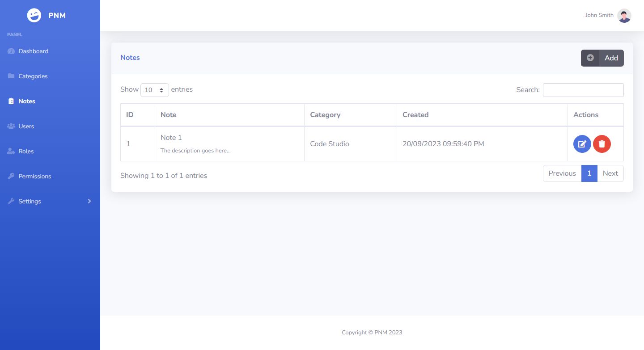
Task: Click the PNM smiley logo icon
Action: (x=34, y=15)
